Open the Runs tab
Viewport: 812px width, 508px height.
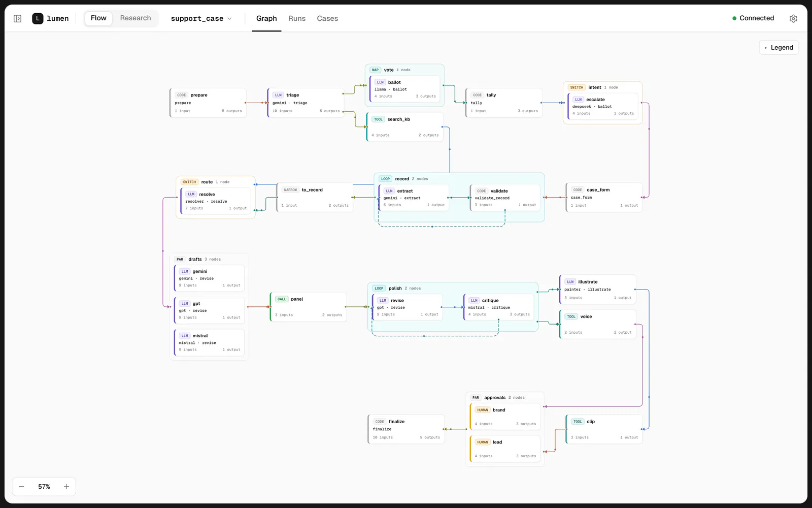(297, 19)
